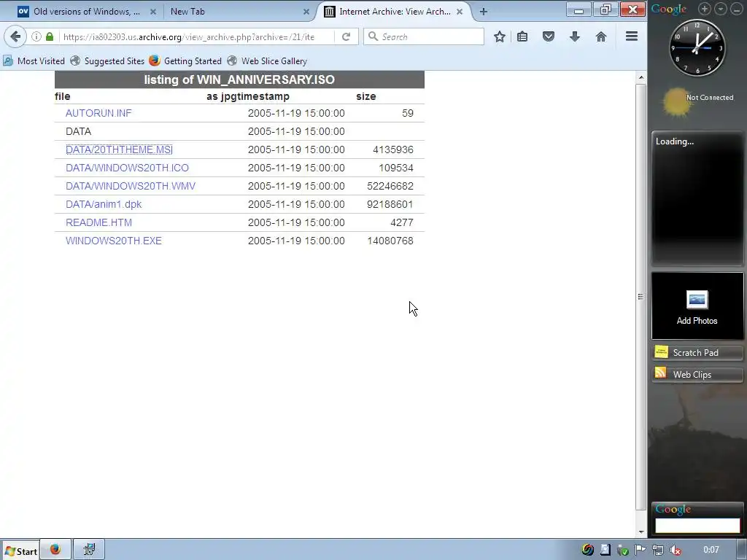The width and height of the screenshot is (747, 560).
Task: Click the weather sun gadget icon
Action: [676, 101]
